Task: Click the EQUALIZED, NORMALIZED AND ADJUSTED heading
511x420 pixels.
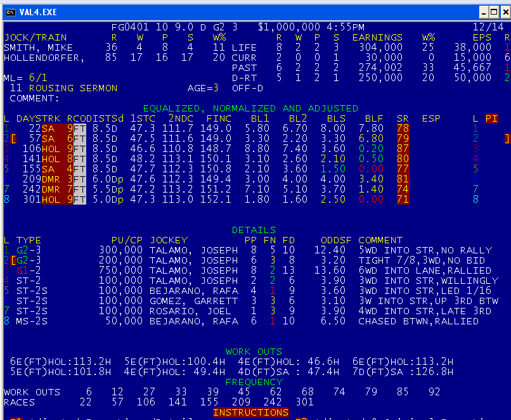Action: (x=250, y=108)
